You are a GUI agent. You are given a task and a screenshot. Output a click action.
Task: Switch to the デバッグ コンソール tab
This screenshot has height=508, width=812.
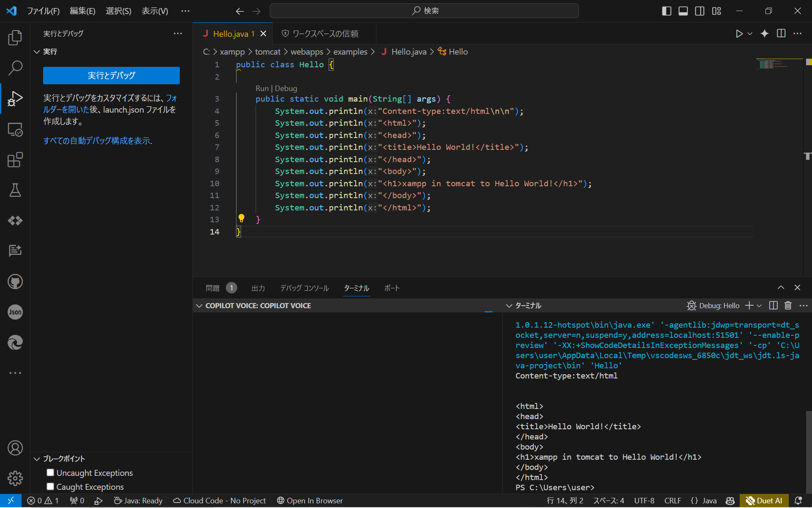click(x=304, y=288)
